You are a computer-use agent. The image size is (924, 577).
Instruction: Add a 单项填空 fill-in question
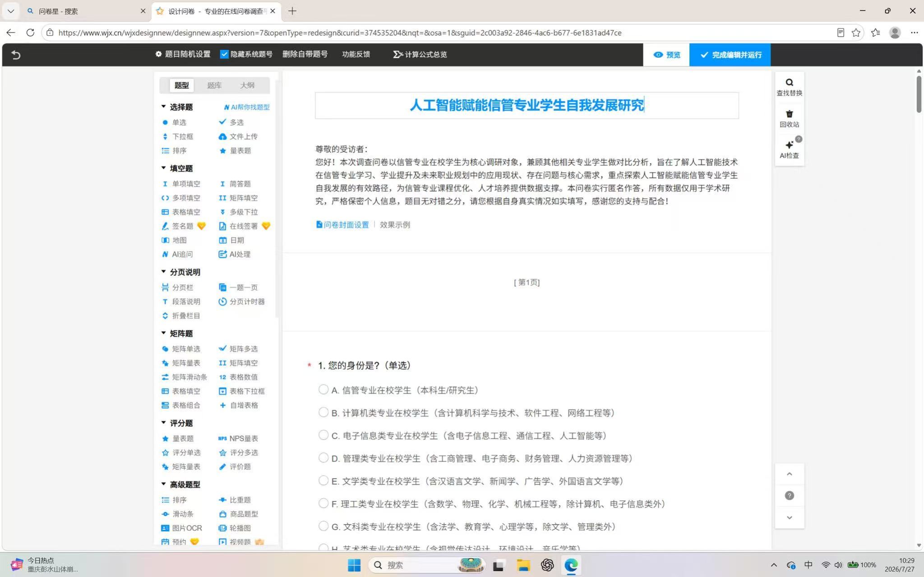[x=181, y=184]
